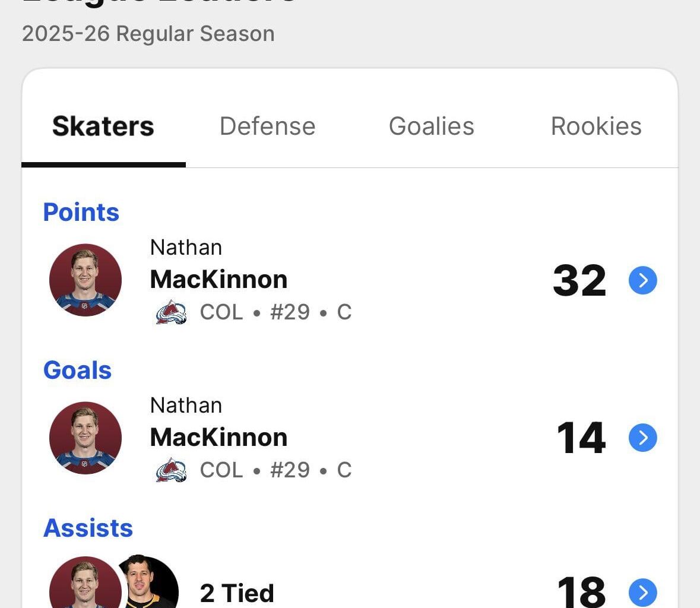Select the Skaters tab
The image size is (700, 608).
coord(103,126)
